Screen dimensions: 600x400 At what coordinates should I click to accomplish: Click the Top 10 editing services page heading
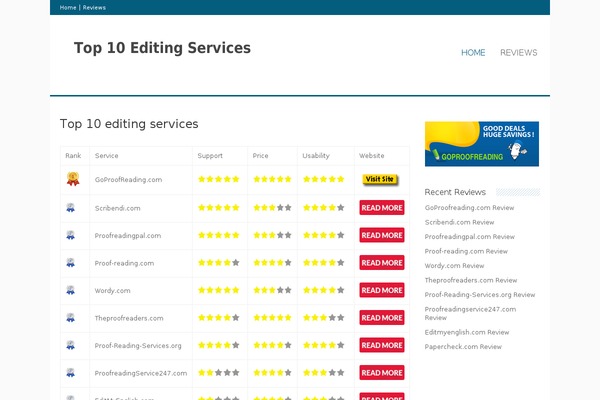tap(129, 124)
